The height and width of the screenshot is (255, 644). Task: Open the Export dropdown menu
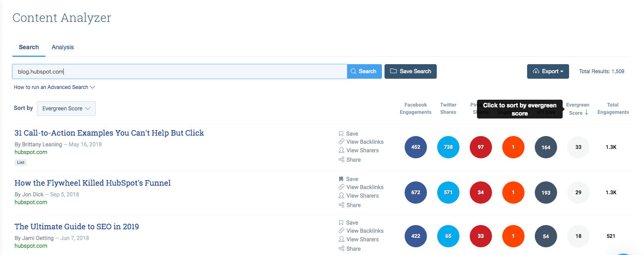[548, 71]
